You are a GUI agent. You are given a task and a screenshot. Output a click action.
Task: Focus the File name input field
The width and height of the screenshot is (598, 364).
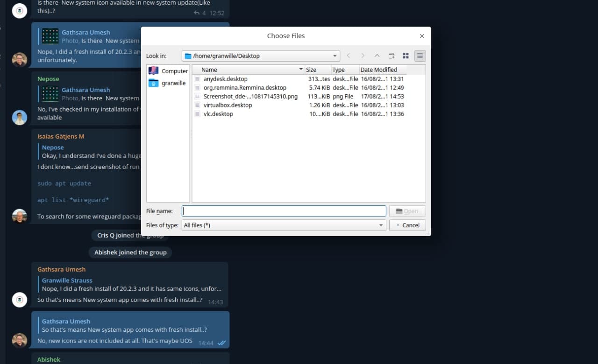click(284, 211)
